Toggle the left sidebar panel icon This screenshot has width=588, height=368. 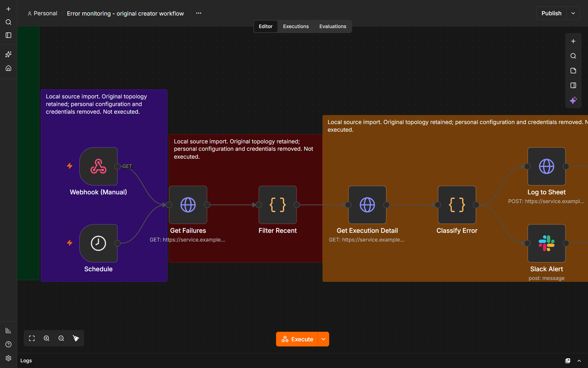pyautogui.click(x=8, y=35)
